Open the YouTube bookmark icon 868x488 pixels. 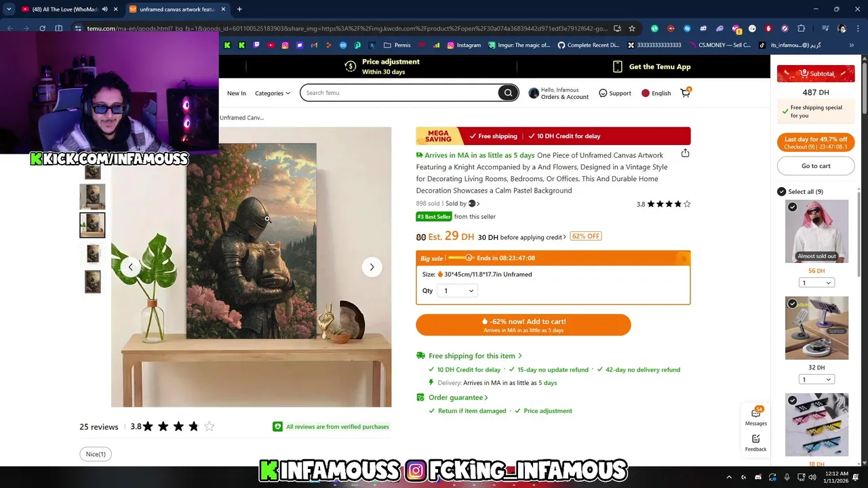271,45
